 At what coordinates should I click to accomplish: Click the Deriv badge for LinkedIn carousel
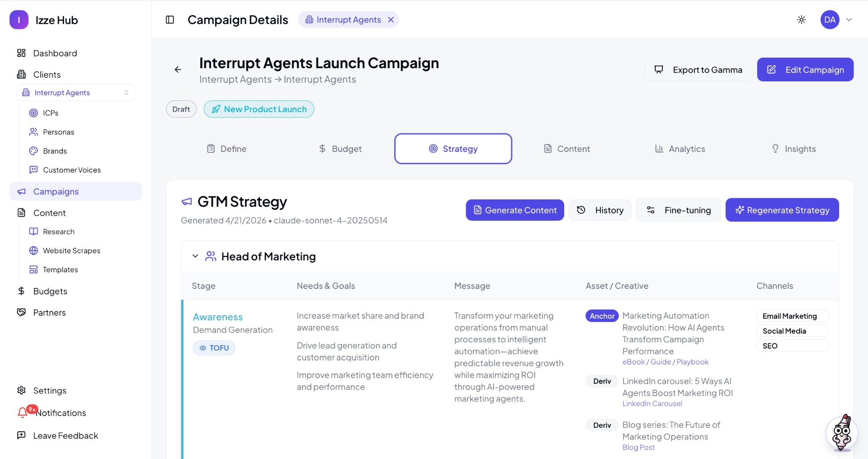pyautogui.click(x=602, y=381)
